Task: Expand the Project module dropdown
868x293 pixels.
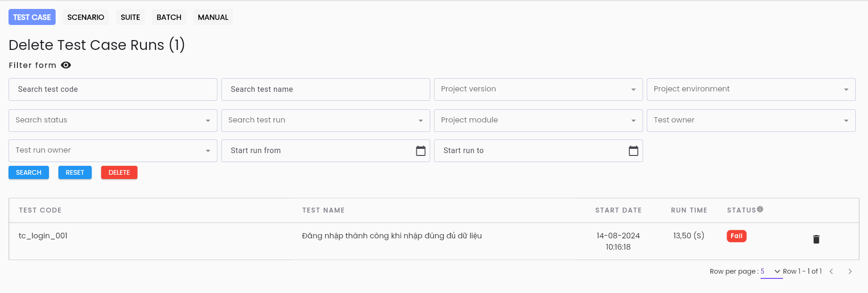Action: 538,121
